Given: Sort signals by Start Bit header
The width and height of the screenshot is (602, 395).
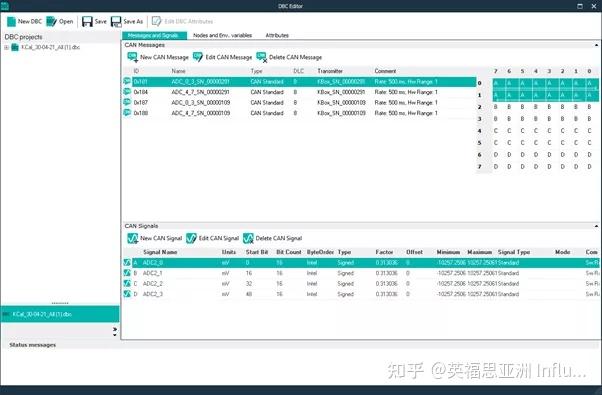Looking at the screenshot, I should click(x=257, y=252).
